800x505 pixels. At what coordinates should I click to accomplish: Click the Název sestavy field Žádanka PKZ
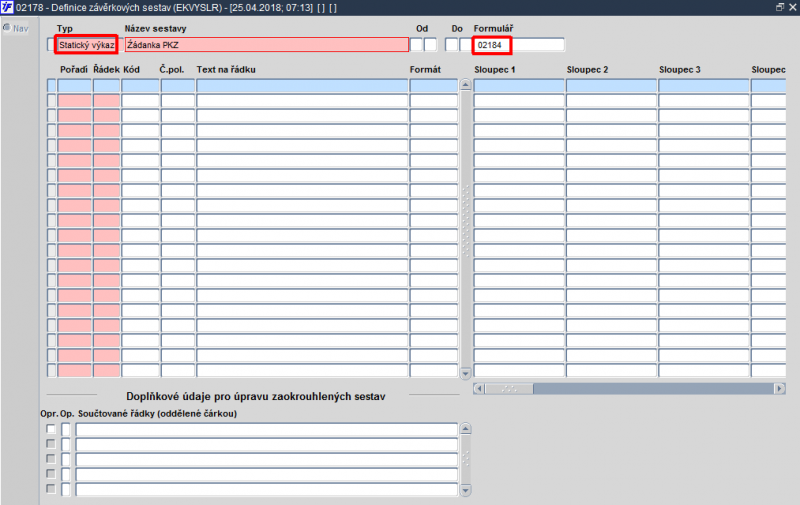[x=266, y=45]
